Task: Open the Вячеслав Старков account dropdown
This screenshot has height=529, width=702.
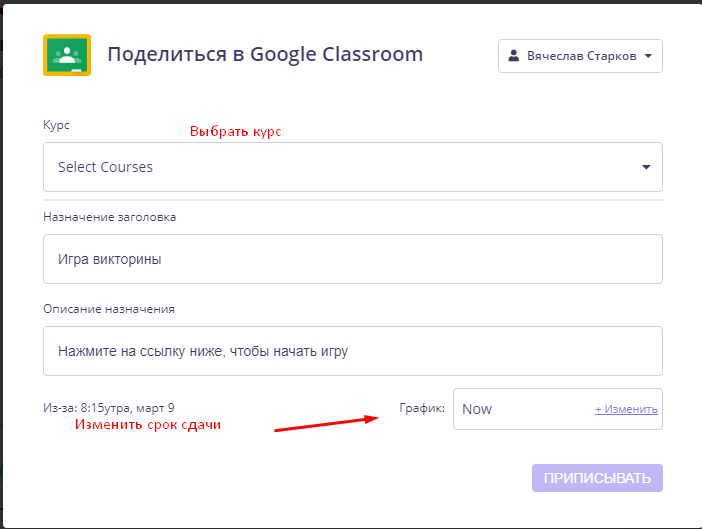Action: pyautogui.click(x=580, y=56)
